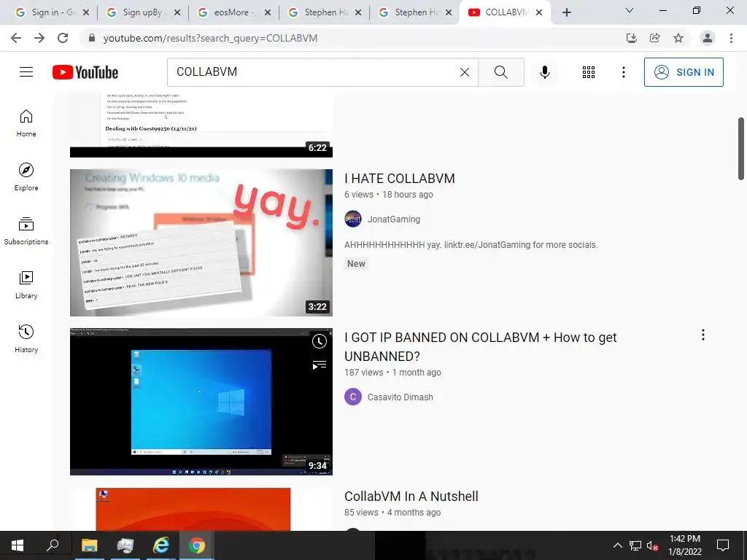Click the IP BANNED video thumbnail
This screenshot has width=747, height=560.
(x=201, y=402)
